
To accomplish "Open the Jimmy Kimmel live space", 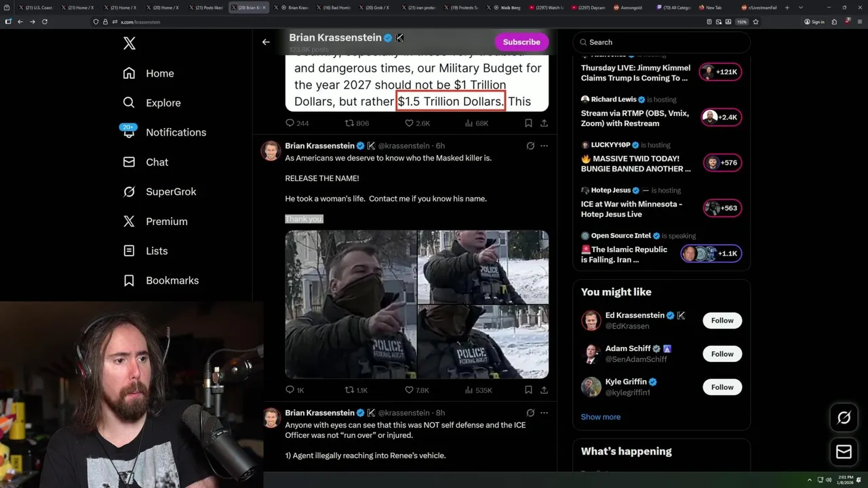I will tap(635, 73).
